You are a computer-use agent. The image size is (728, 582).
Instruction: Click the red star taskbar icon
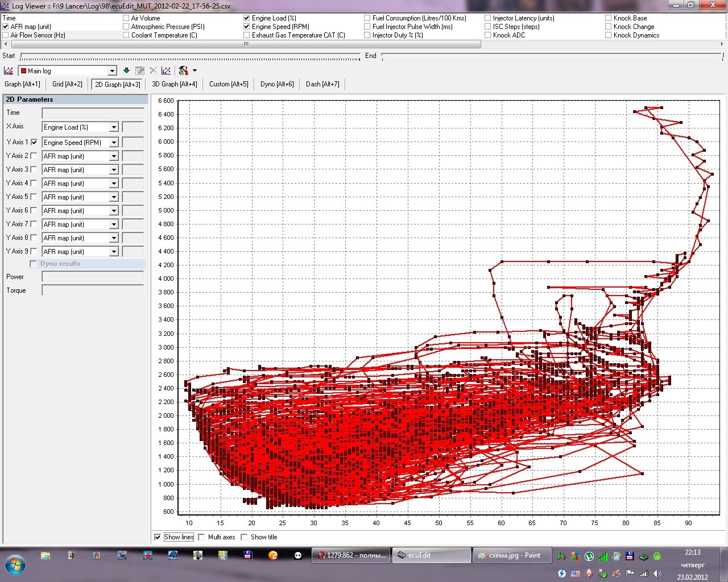148,555
